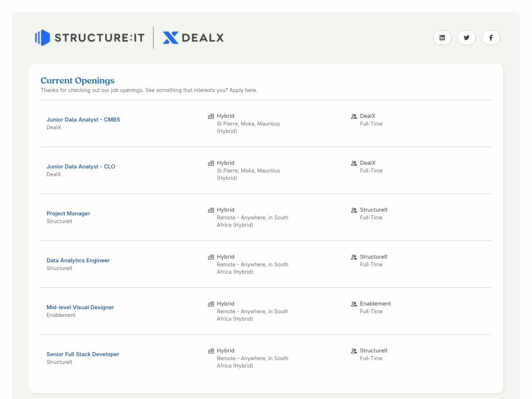Open the Twitter social icon
This screenshot has width=532, height=399.
pos(466,38)
